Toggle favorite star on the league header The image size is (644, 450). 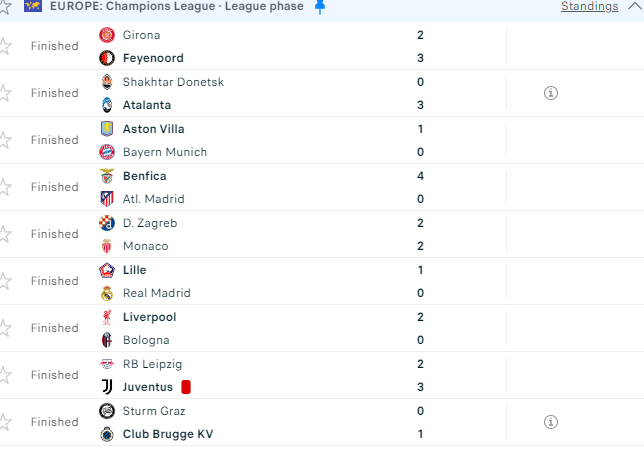coord(5,6)
